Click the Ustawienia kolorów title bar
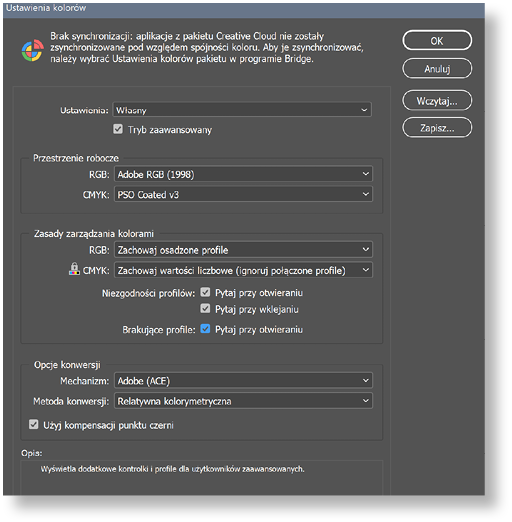This screenshot has height=522, width=512. pos(244,8)
